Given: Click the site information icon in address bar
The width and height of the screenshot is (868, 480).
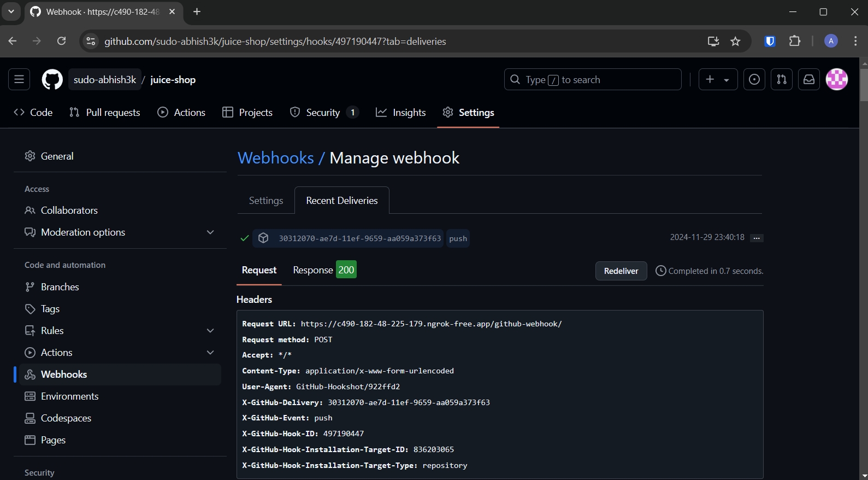Looking at the screenshot, I should point(91,41).
